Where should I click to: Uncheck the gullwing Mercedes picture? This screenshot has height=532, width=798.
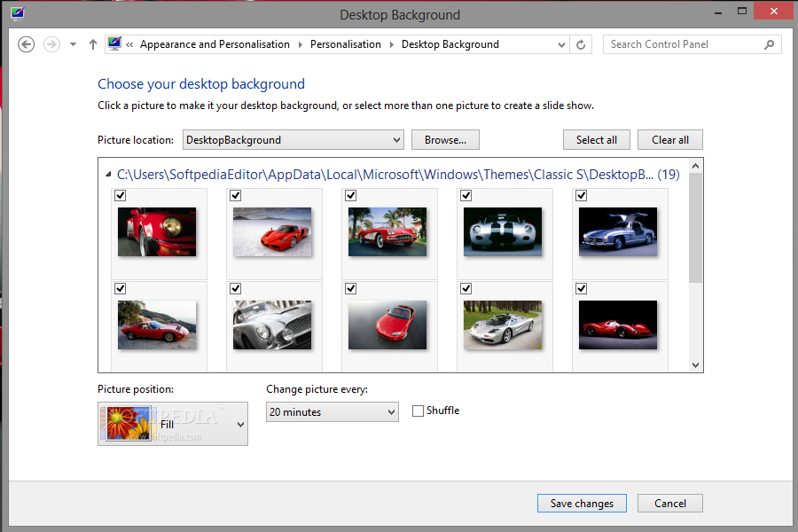coord(581,195)
